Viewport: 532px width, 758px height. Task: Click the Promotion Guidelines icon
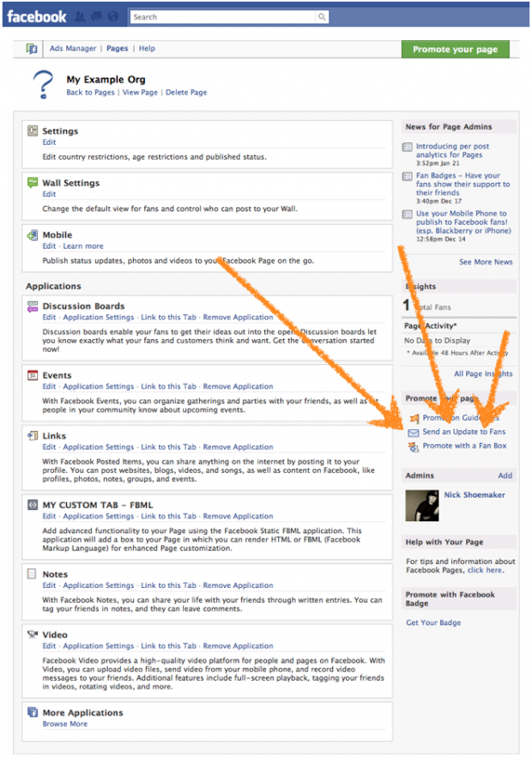(414, 418)
